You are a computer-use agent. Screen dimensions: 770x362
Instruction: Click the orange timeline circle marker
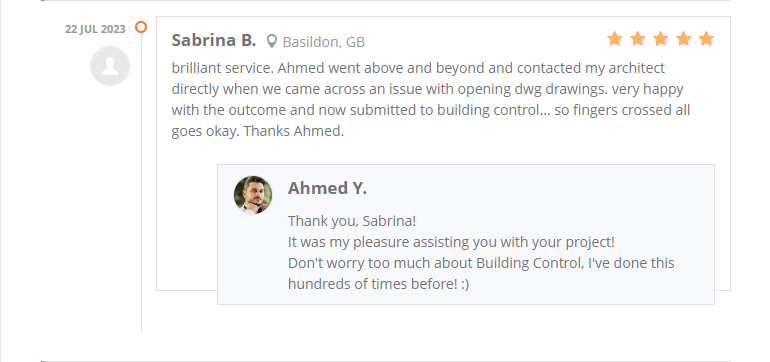click(141, 28)
